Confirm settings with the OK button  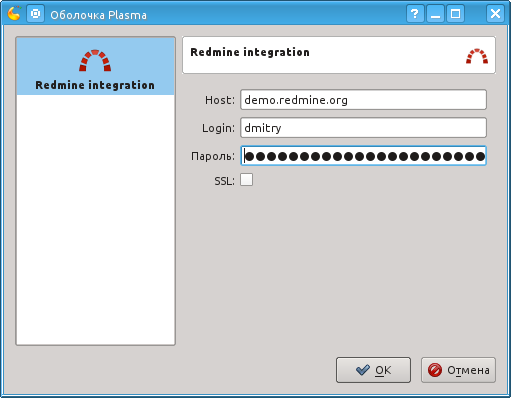(x=373, y=370)
